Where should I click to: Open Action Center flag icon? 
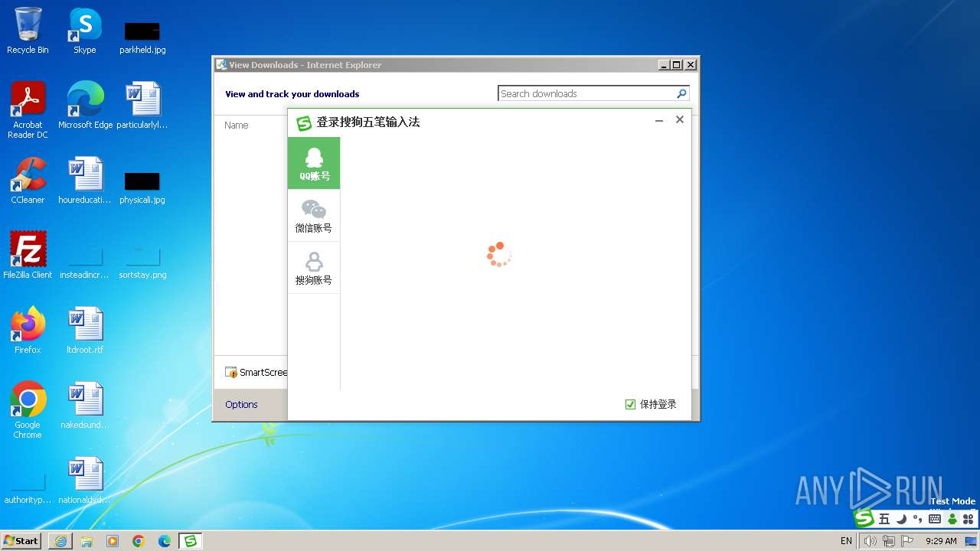click(x=907, y=541)
